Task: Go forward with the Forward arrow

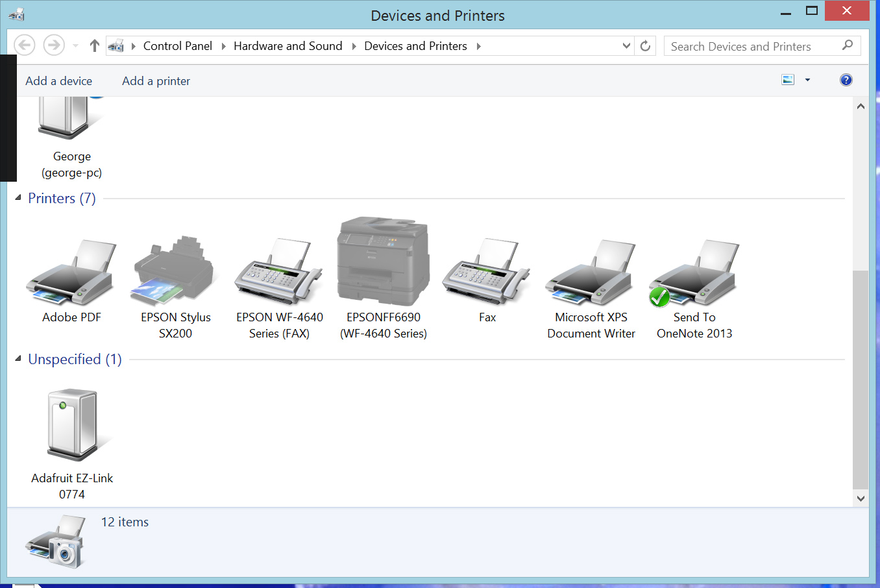Action: pos(54,45)
